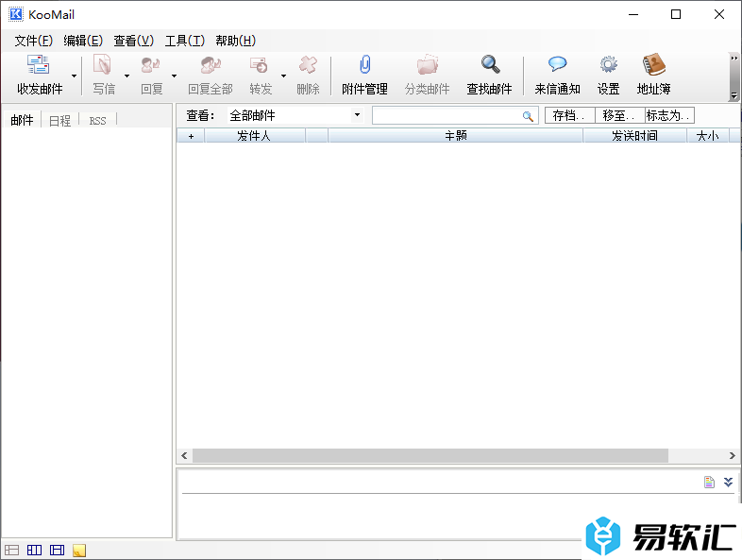742x560 pixels.
Task: Switch to the 日程 tab
Action: click(x=60, y=121)
